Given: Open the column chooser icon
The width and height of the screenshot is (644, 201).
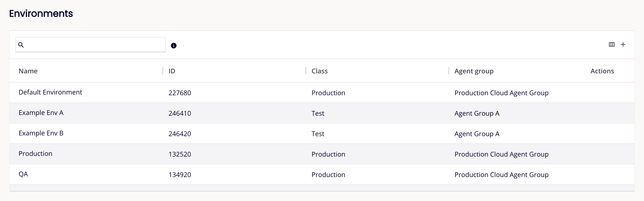Looking at the screenshot, I should (612, 44).
